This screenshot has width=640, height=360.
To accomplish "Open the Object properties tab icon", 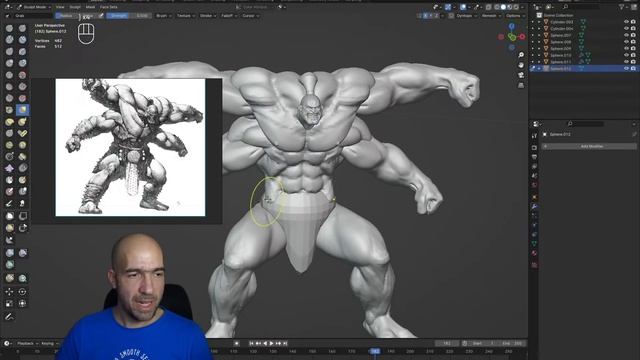I will pyautogui.click(x=534, y=197).
